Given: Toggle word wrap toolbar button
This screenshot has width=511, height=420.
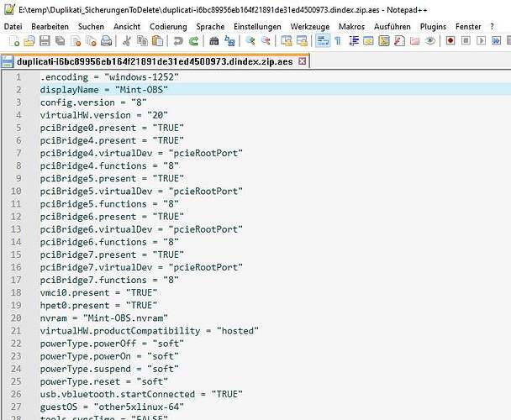Looking at the screenshot, I should pyautogui.click(x=323, y=41).
